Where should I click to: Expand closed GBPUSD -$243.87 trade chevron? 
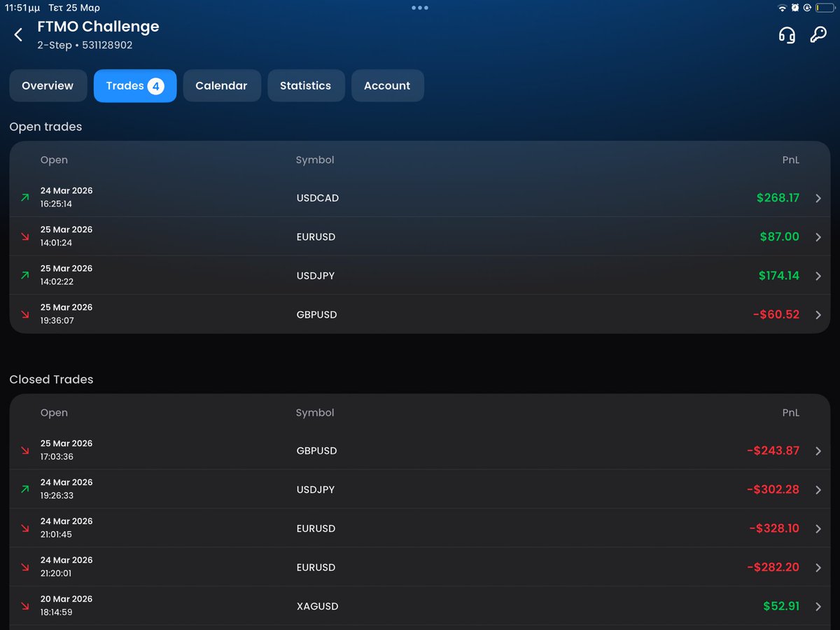pos(818,451)
